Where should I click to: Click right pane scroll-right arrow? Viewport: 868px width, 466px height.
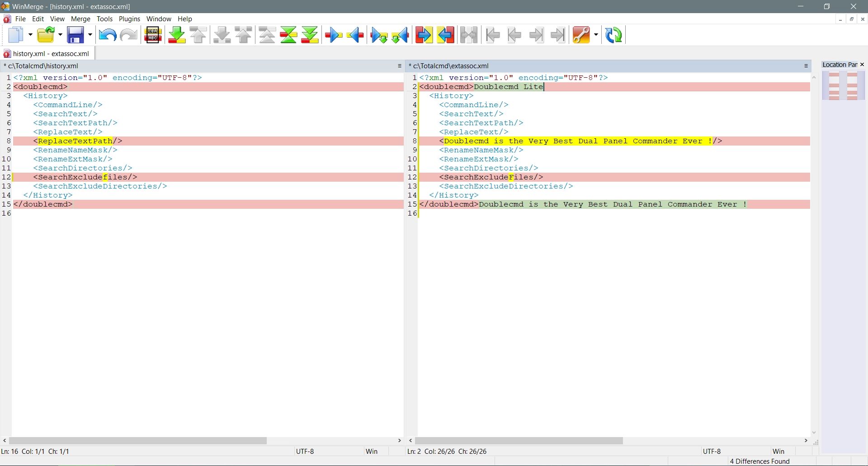pyautogui.click(x=806, y=440)
